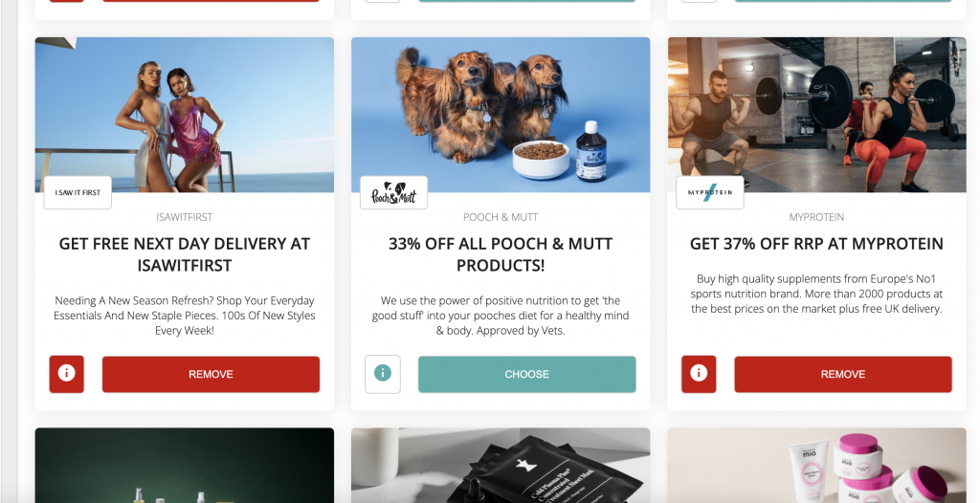Open the Pooch & Mutt dachshunds image

click(501, 115)
